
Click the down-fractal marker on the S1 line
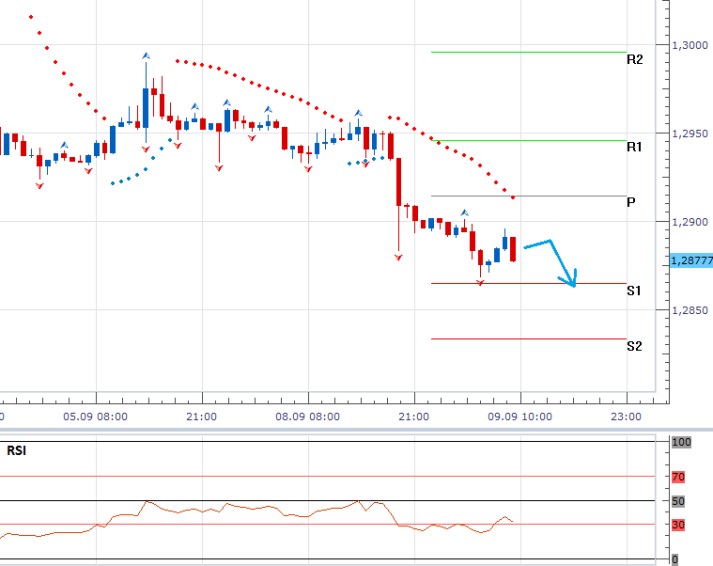480,283
